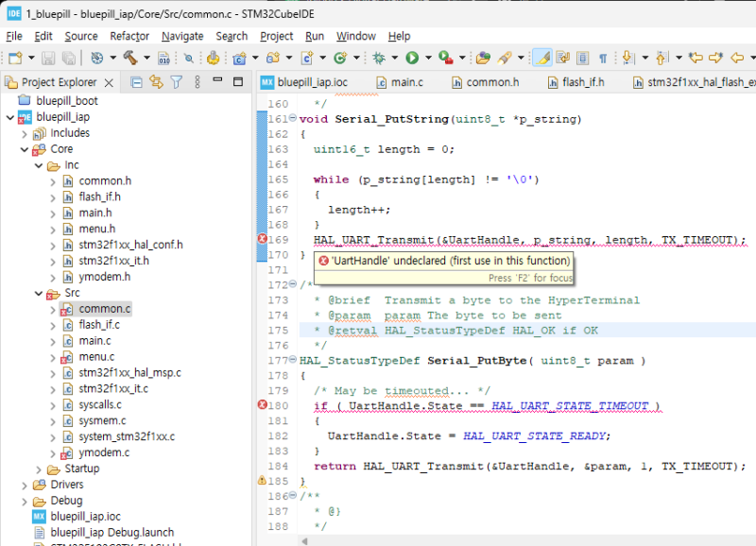756x546 pixels.
Task: Collapse All items in Project Explorer
Action: pyautogui.click(x=137, y=81)
